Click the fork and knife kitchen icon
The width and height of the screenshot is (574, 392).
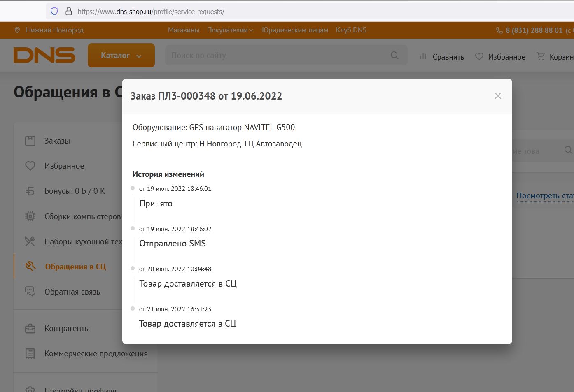click(x=30, y=241)
